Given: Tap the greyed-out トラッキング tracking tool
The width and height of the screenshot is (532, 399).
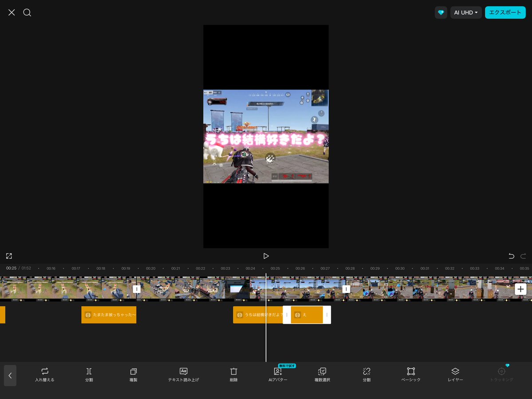Looking at the screenshot, I should [x=501, y=375].
